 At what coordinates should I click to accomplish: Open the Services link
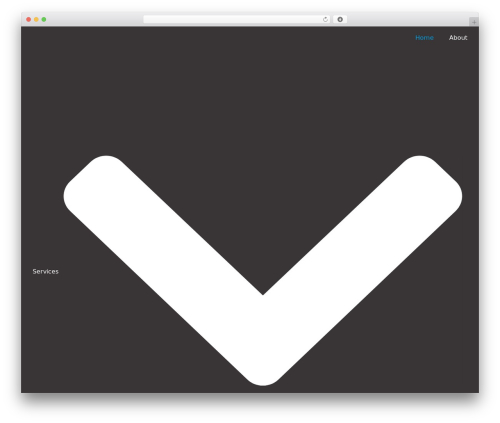[45, 271]
